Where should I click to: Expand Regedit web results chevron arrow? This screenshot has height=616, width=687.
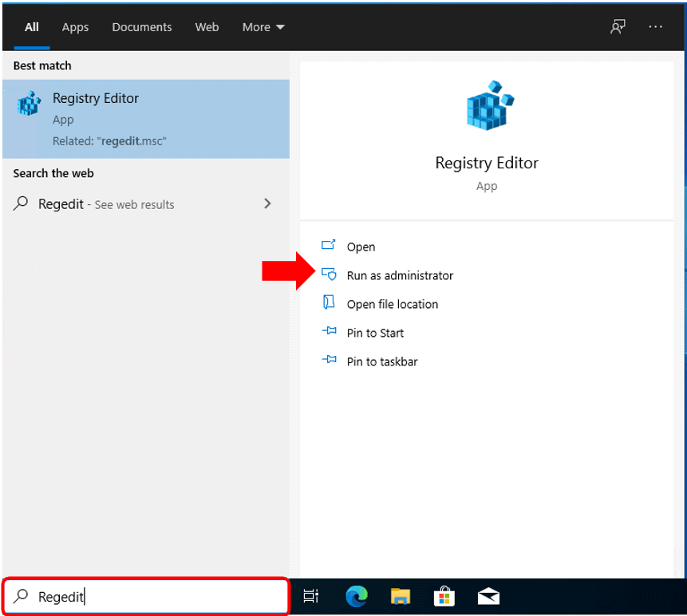[267, 204]
